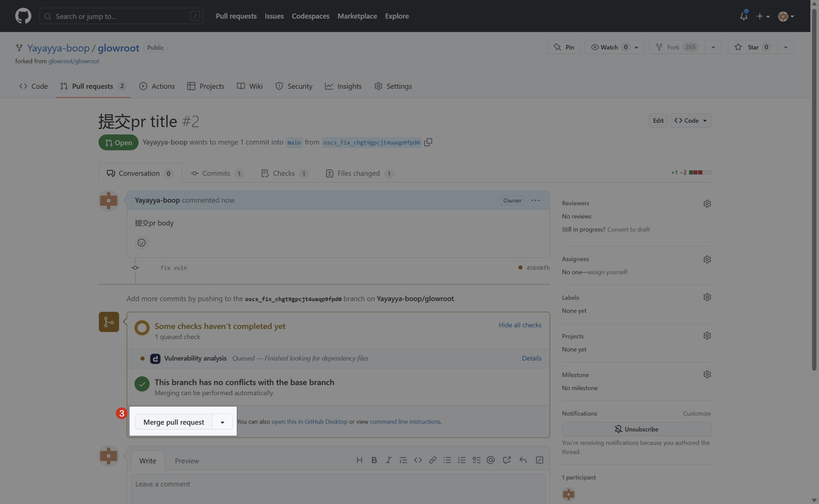Switch to the Files changed tab
The width and height of the screenshot is (819, 504).
(x=358, y=173)
